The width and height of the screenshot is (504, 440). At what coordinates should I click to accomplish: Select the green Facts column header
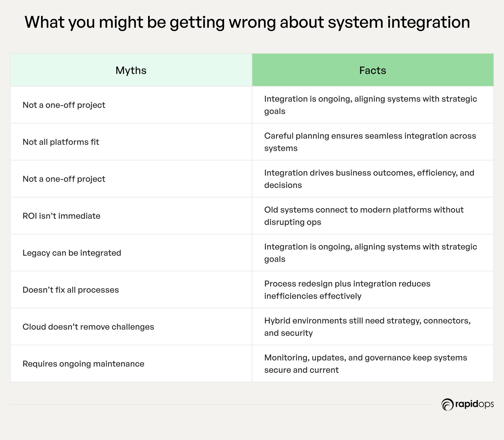[x=372, y=70]
